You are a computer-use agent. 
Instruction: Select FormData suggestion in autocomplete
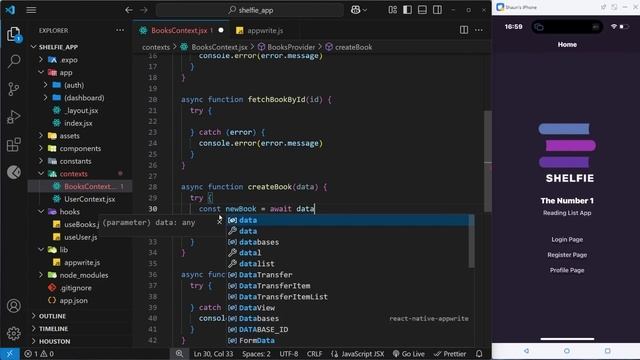[348, 340]
